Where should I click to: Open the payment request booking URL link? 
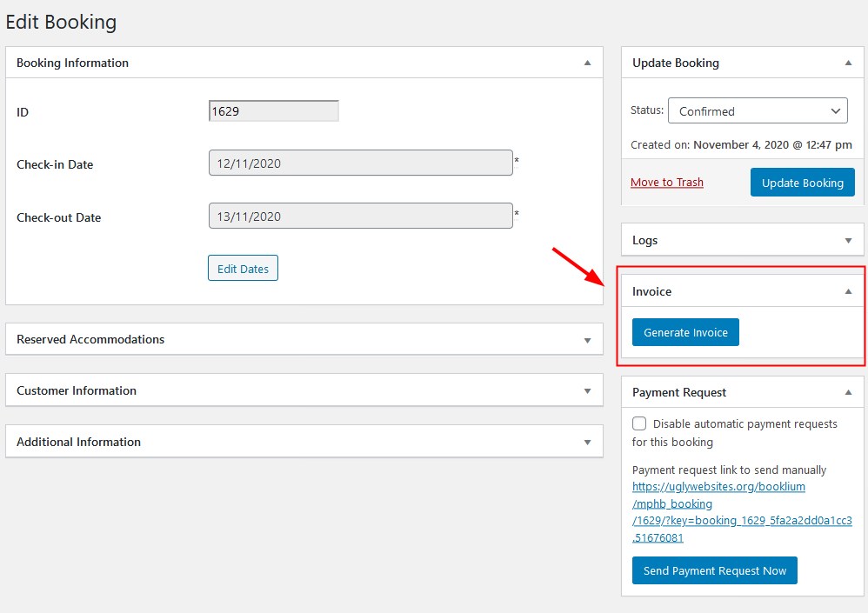point(742,512)
